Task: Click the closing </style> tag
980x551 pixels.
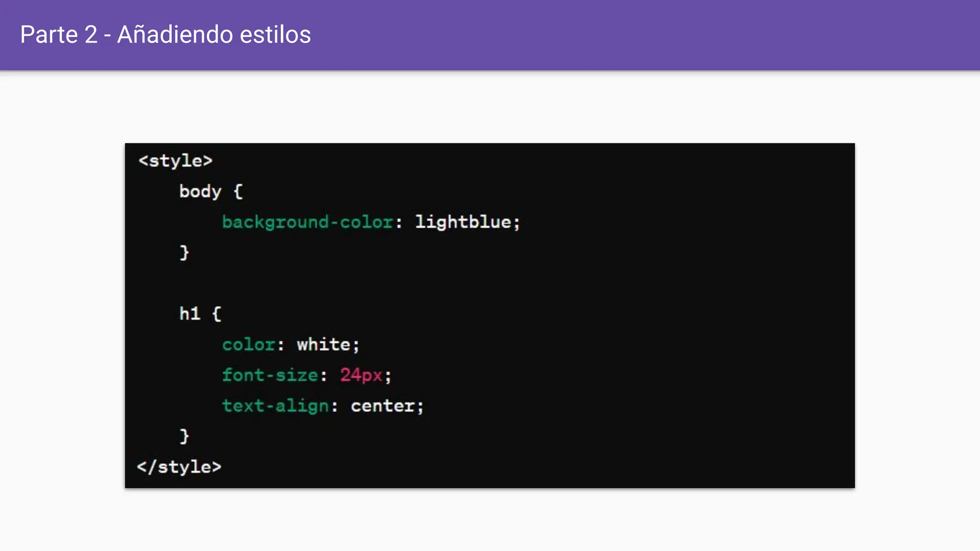Action: coord(179,467)
